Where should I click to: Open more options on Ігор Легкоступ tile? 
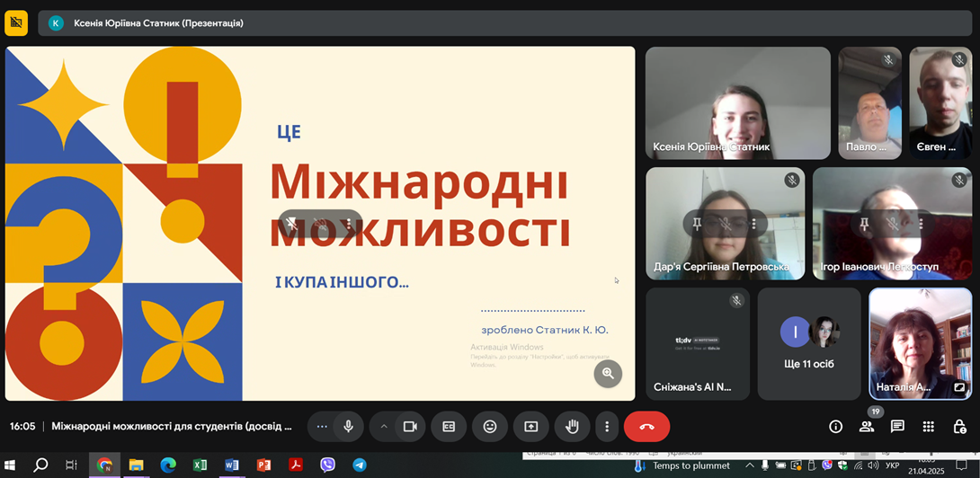pyautogui.click(x=922, y=224)
